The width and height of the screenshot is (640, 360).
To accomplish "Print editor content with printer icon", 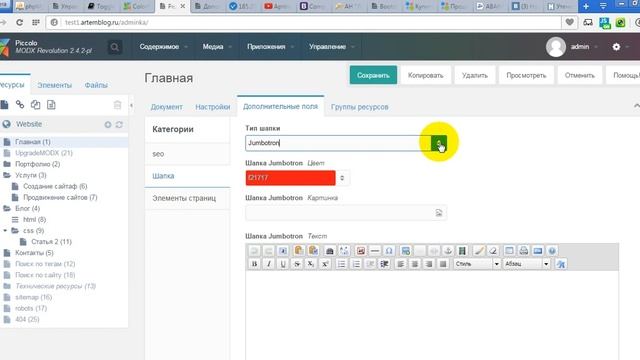I will (524, 251).
